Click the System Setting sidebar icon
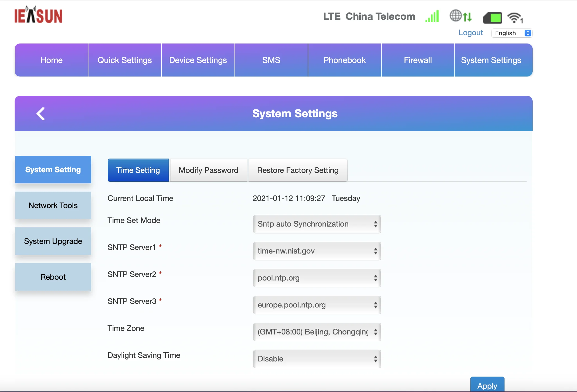577x392 pixels. coord(53,169)
